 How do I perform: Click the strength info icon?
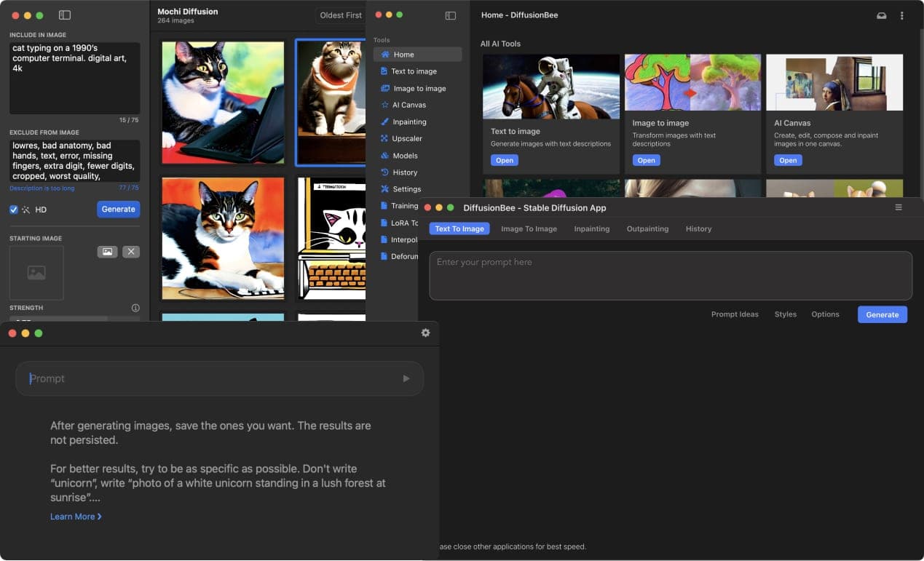tap(135, 308)
